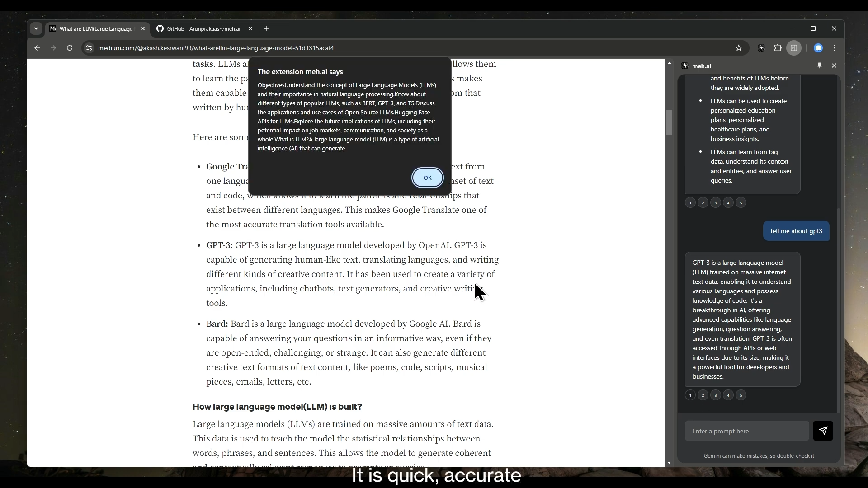The width and height of the screenshot is (868, 488).
Task: View site information icon in the address bar
Action: coord(89,48)
